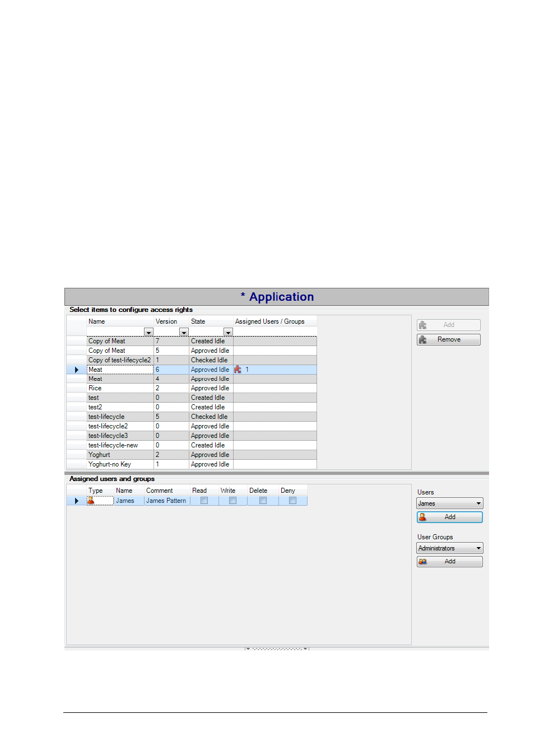This screenshot has width=535, height=756.
Task: Select the Copy of Meat version 7 row
Action: click(x=192, y=341)
